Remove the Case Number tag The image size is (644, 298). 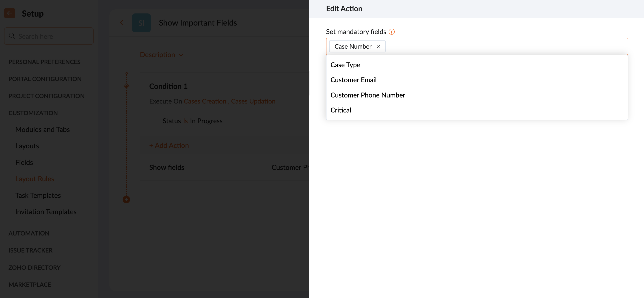pyautogui.click(x=378, y=47)
